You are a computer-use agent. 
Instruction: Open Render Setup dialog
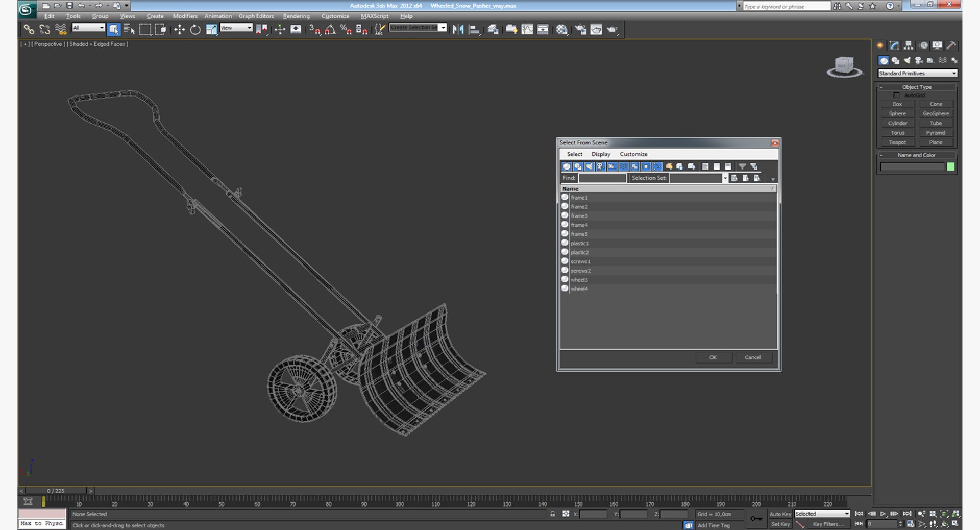(x=580, y=30)
